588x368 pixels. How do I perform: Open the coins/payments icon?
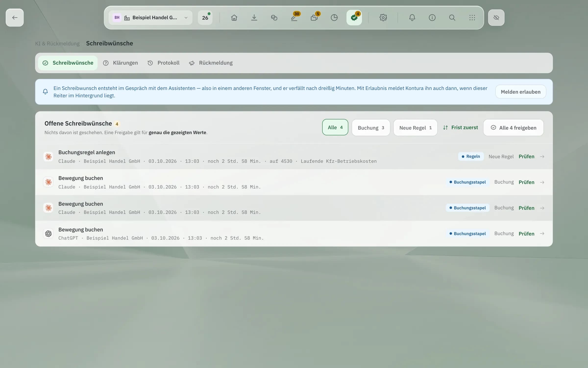(x=274, y=18)
